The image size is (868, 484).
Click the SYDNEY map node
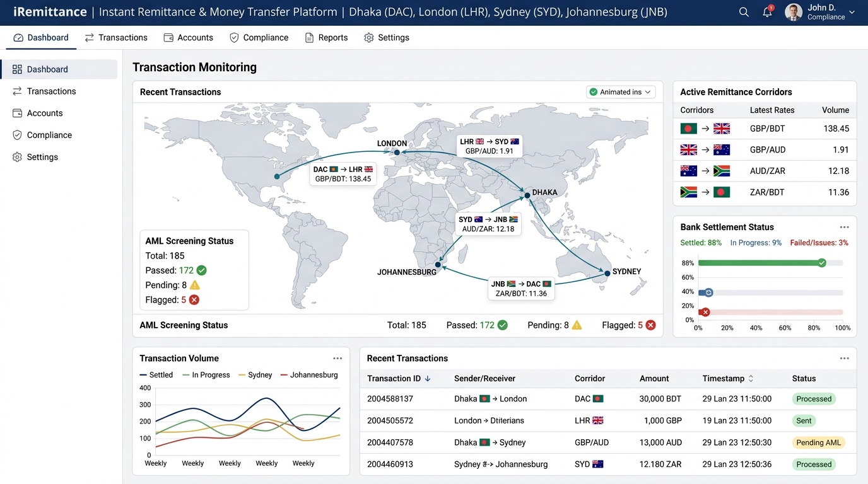click(607, 273)
